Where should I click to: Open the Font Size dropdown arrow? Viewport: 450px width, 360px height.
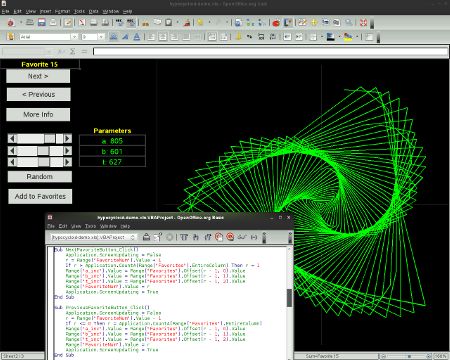101,37
